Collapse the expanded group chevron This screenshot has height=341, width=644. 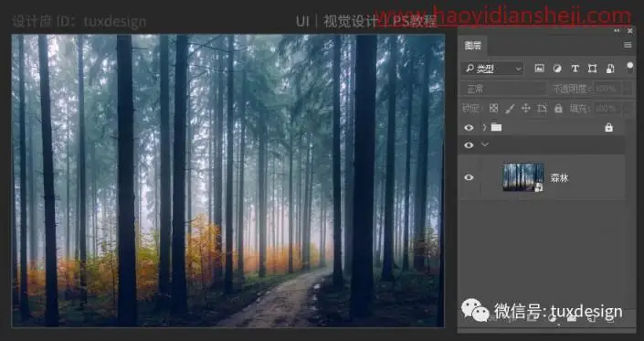[x=485, y=144]
